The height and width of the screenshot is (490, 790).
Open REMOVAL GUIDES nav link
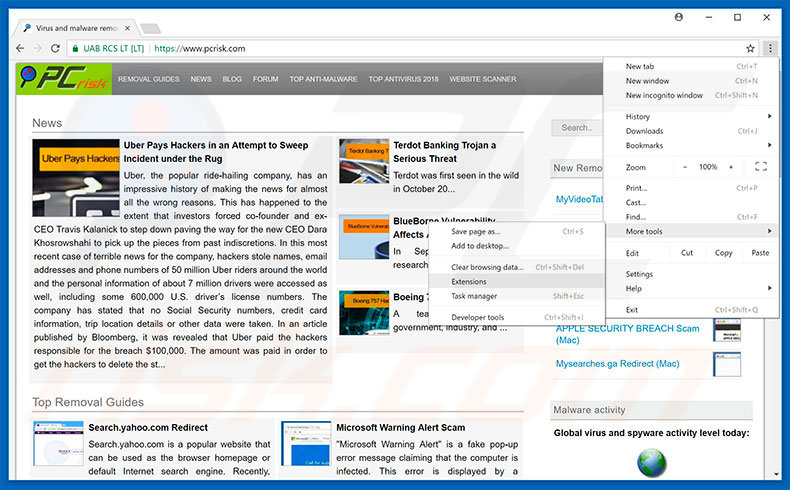pyautogui.click(x=149, y=79)
